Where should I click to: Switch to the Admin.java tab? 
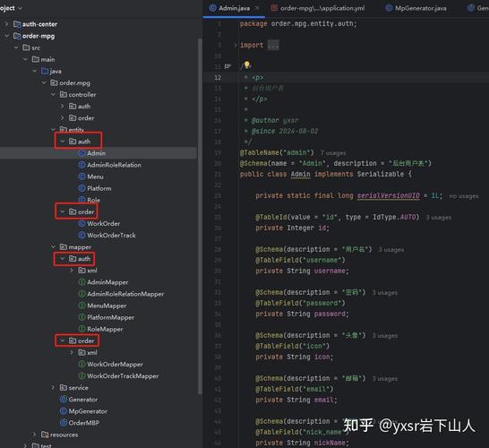(x=234, y=8)
